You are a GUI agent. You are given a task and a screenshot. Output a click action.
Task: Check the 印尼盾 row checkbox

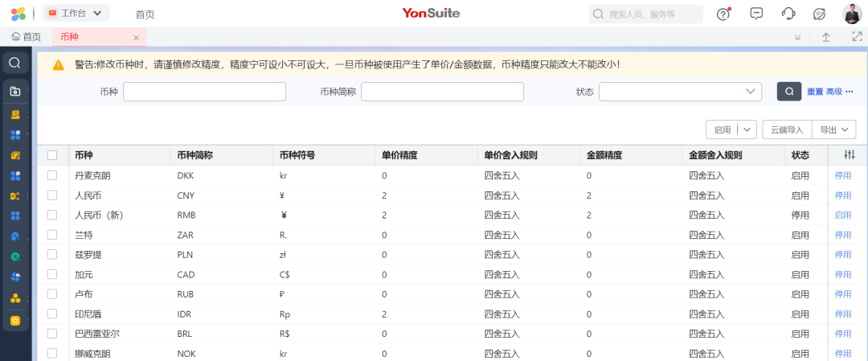pyautogui.click(x=52, y=314)
